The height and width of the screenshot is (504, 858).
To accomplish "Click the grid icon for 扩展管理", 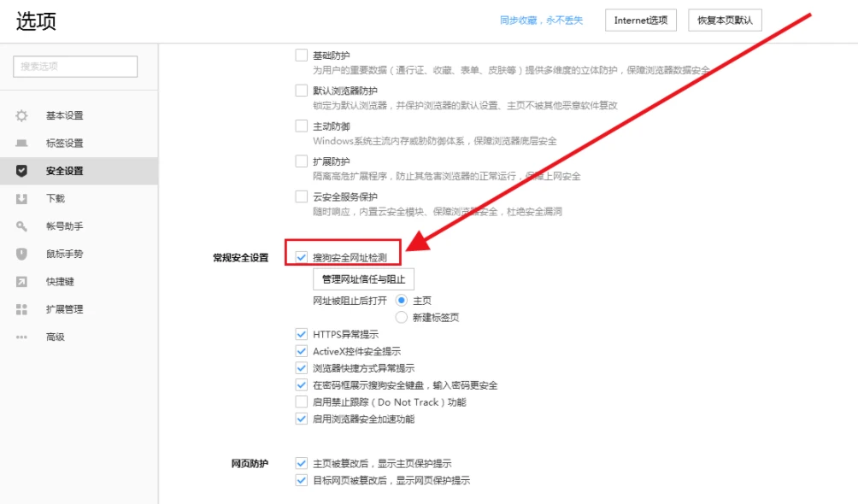I will (22, 309).
